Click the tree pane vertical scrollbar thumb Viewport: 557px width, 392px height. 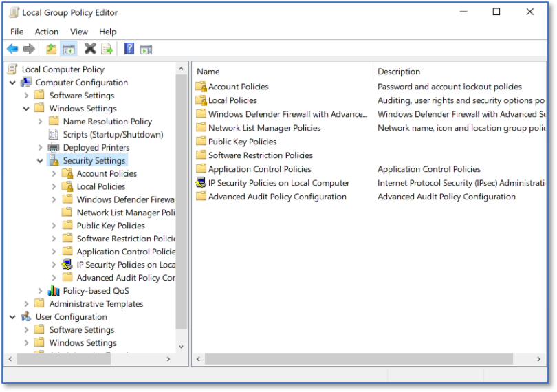coord(181,202)
